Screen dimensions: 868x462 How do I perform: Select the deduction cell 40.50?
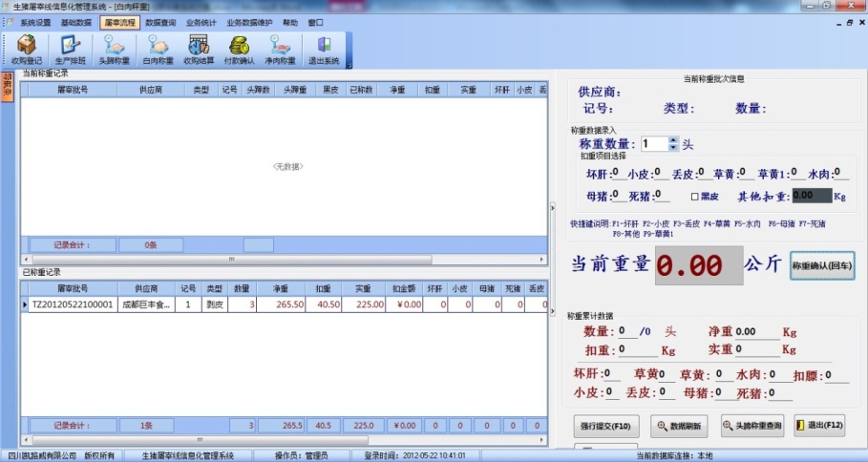coord(323,304)
